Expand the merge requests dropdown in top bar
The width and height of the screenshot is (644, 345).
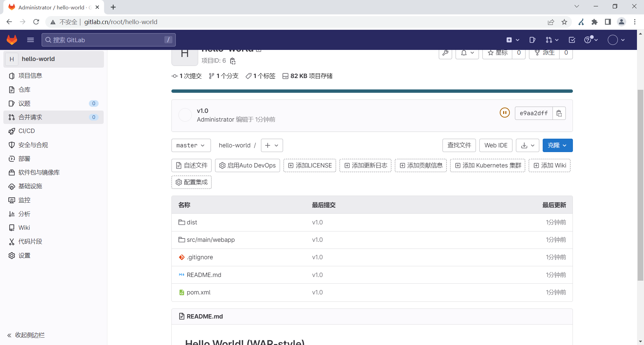(552, 40)
